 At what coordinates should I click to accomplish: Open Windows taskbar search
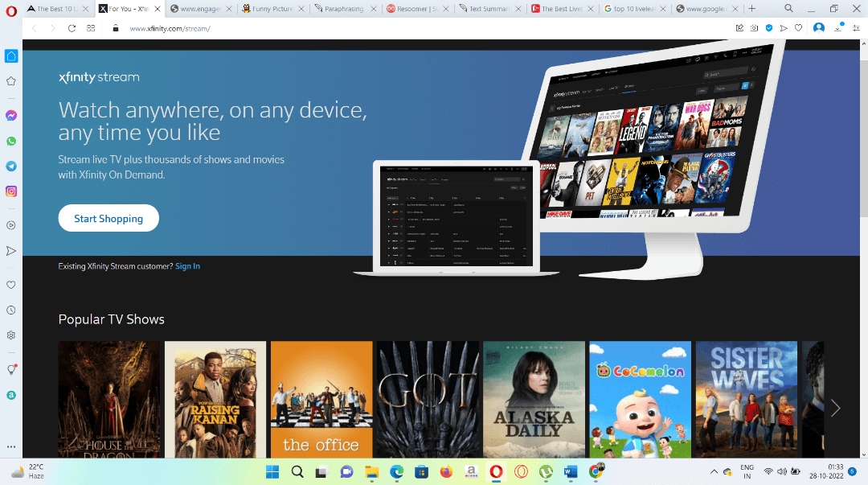point(297,471)
